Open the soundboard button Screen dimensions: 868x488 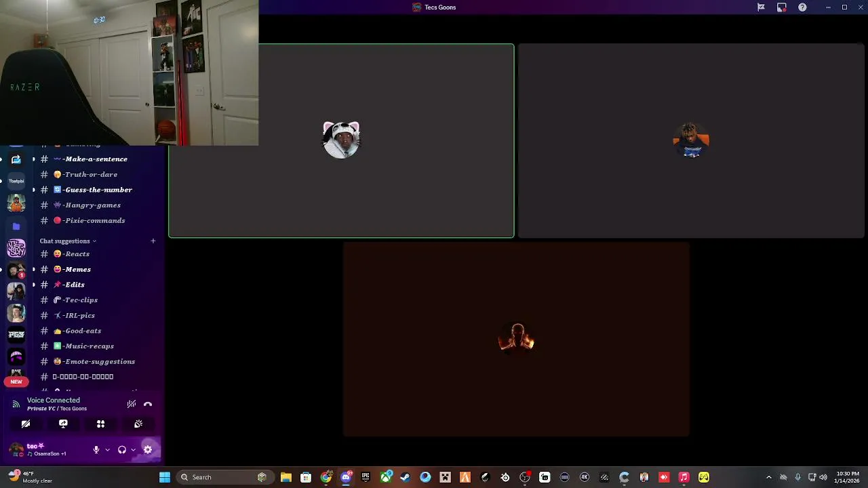[x=138, y=424]
